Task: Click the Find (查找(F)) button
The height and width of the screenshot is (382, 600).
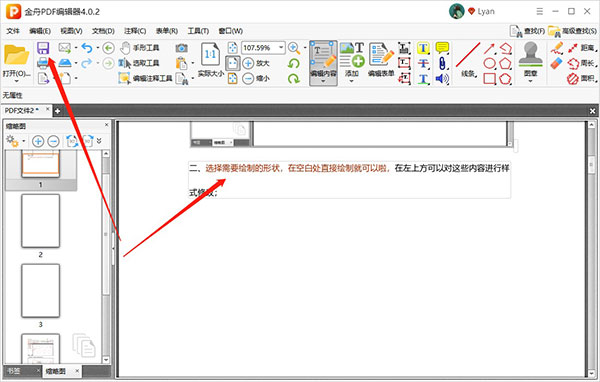Action: click(527, 31)
